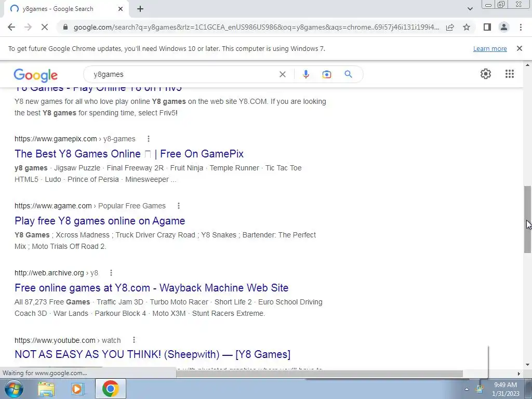Click the blue magnifier search button
This screenshot has width=532, height=399.
click(x=348, y=74)
